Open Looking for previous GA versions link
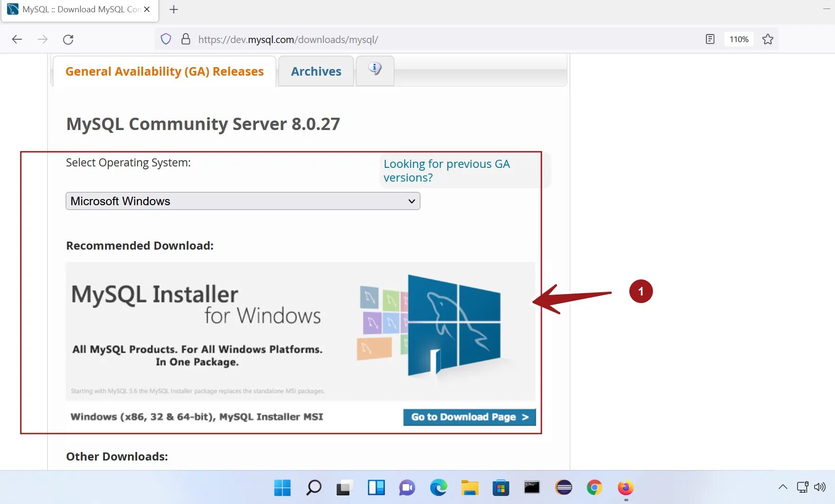 [446, 171]
